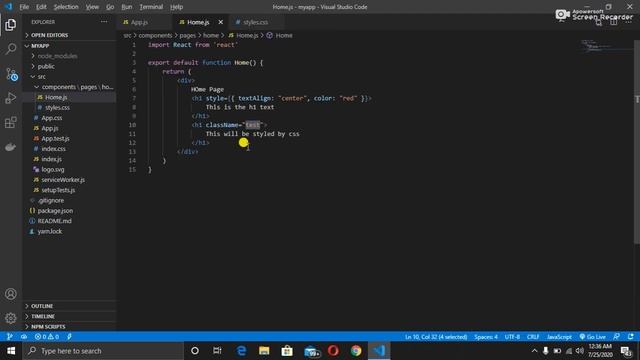Open the Run and Debug icon
This screenshot has width=640, height=360.
(x=11, y=98)
